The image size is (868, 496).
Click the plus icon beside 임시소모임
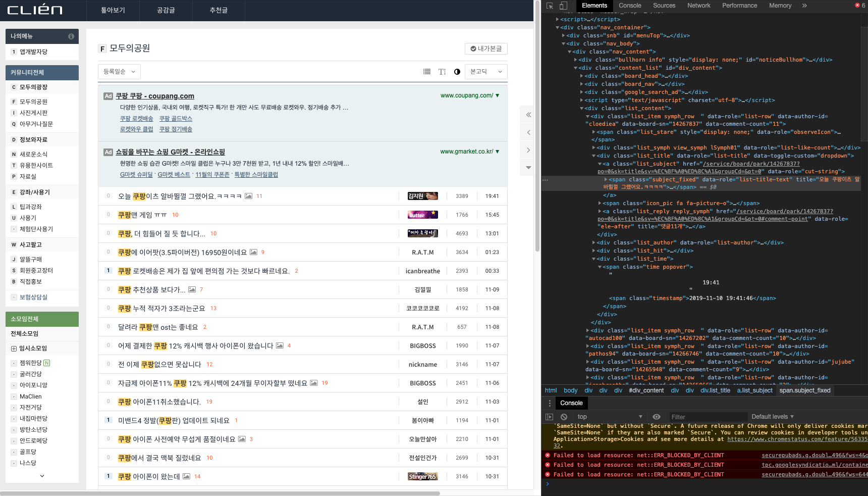click(x=14, y=349)
